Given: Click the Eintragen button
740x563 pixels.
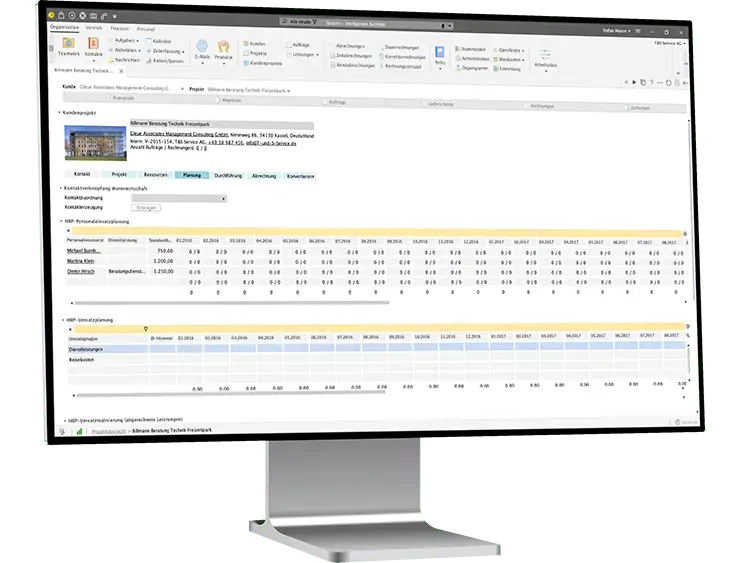Looking at the screenshot, I should (146, 208).
